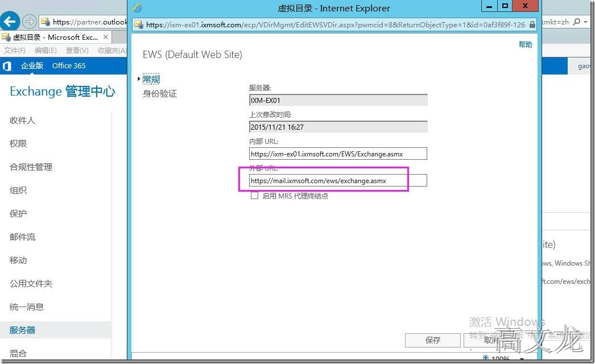Image resolution: width=595 pixels, height=364 pixels.
Task: Click the page icon in the popup address bar
Action: pos(138,24)
